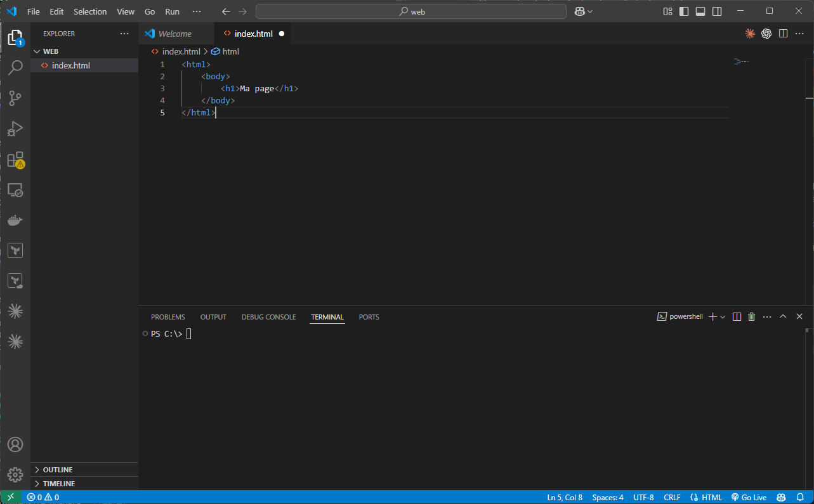814x504 pixels.
Task: Open the overflow menu after Run
Action: (196, 11)
